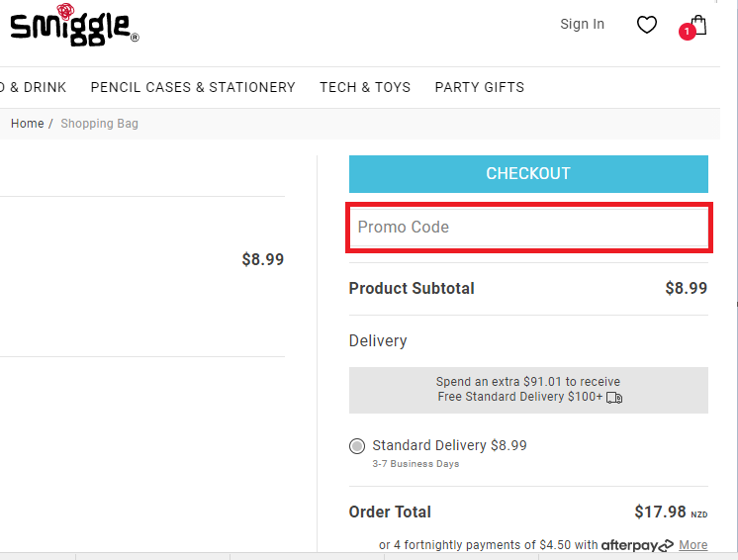
Task: Click the Shopping Bag breadcrumb text
Action: click(x=99, y=124)
